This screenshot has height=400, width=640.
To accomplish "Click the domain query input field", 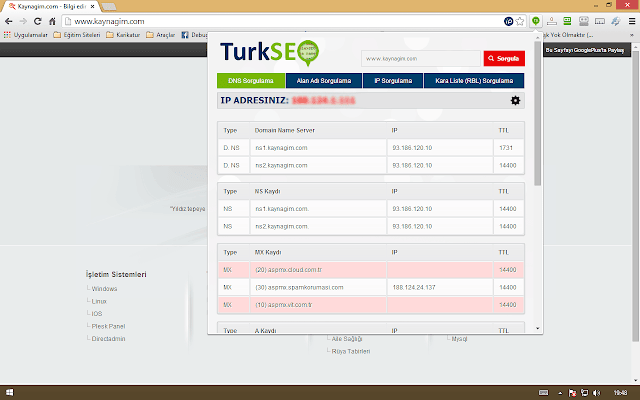I will pyautogui.click(x=421, y=58).
